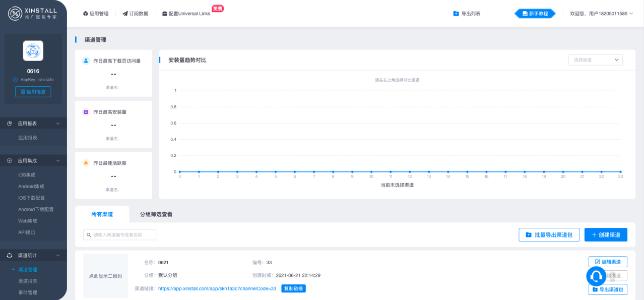
Task: Open the 应用报表 sidebar subitem
Action: tap(28, 138)
